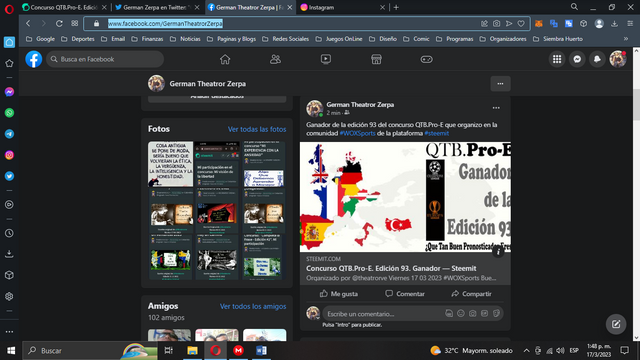This screenshot has height=360, width=640.
Task: Open Downloads in Opera sidebar
Action: [9, 254]
